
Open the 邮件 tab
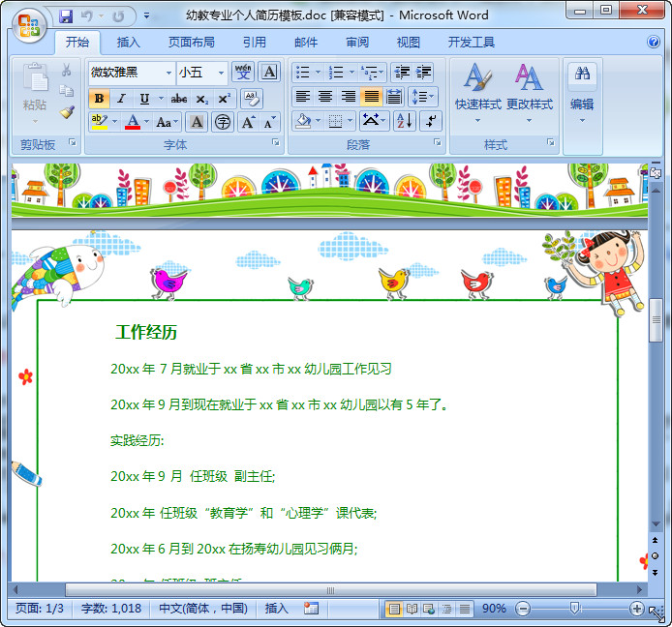point(306,42)
